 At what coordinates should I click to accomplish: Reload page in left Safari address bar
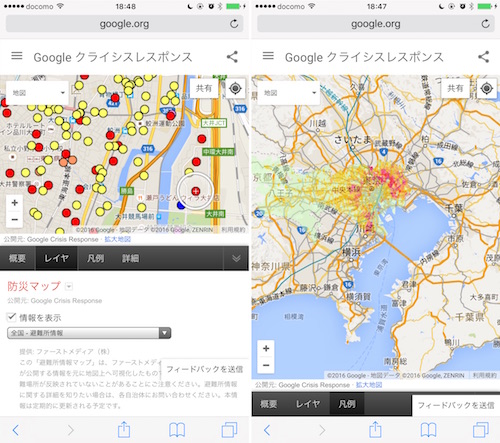[234, 24]
